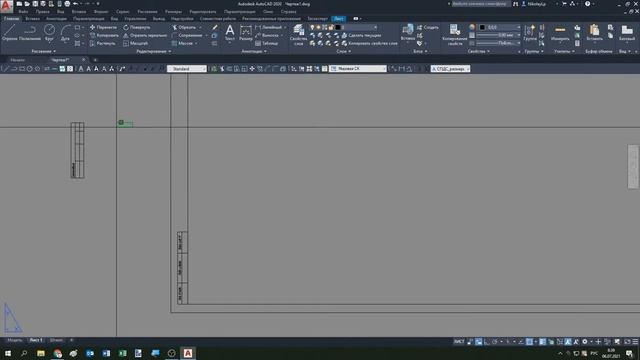The height and width of the screenshot is (360, 640).
Task: Click Копировать свойства слоя button
Action: 369,43
